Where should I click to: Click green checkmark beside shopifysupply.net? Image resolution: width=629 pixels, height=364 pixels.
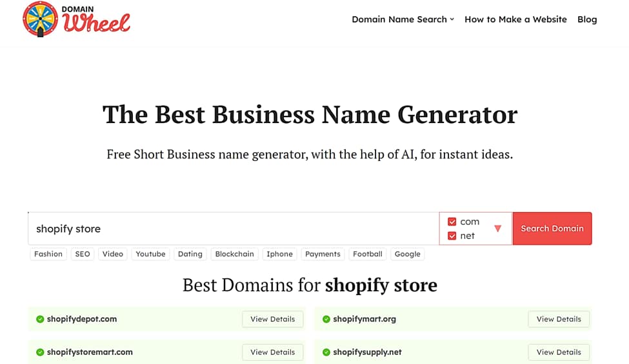[x=326, y=352]
